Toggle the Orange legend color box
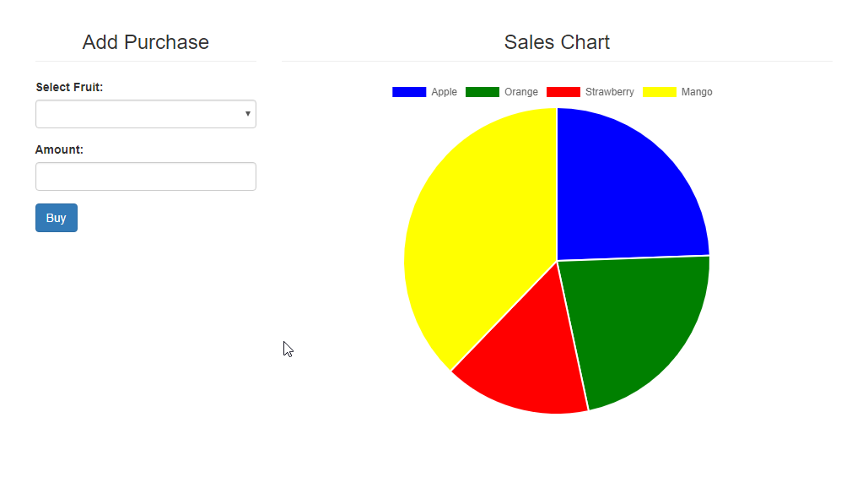The width and height of the screenshot is (868, 477). pos(483,92)
